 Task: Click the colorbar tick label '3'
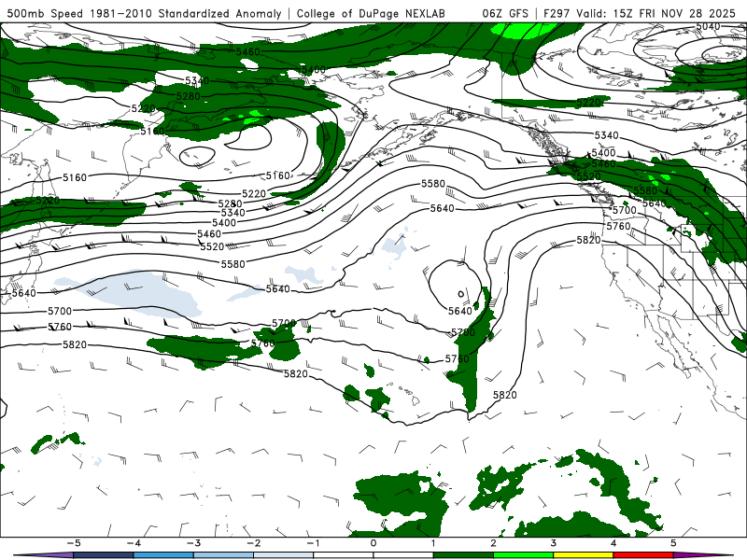553,543
